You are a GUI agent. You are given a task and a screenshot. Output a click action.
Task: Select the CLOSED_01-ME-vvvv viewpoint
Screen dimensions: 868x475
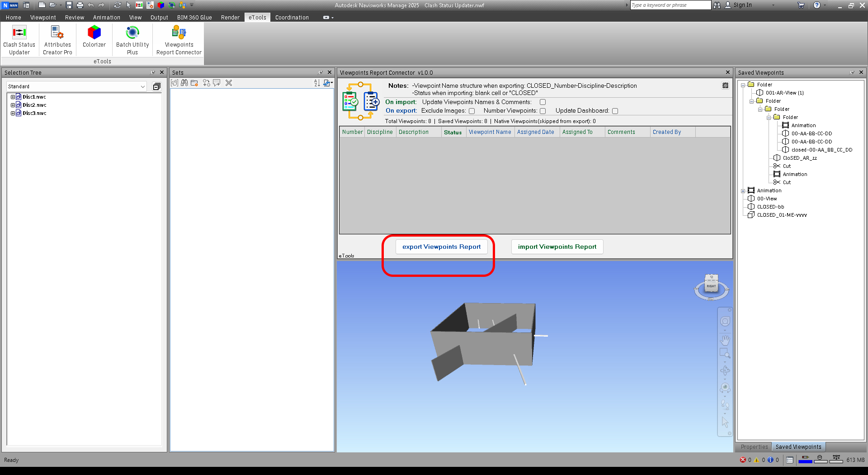(782, 215)
